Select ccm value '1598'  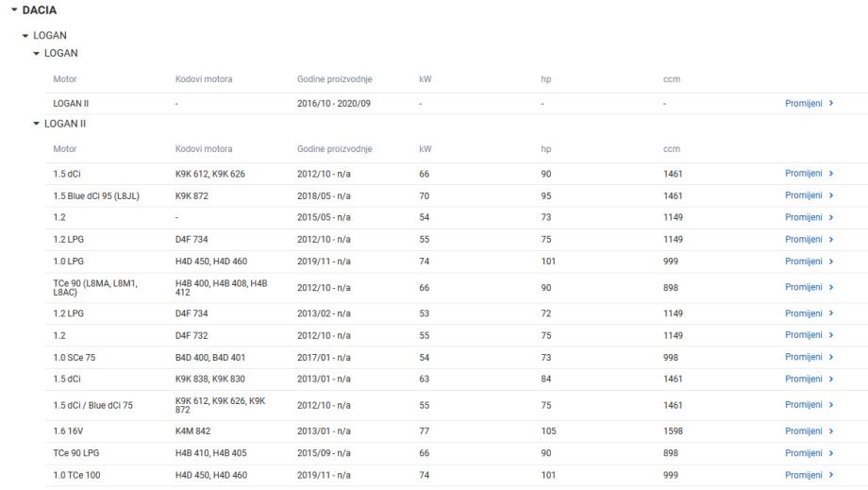coord(673,431)
